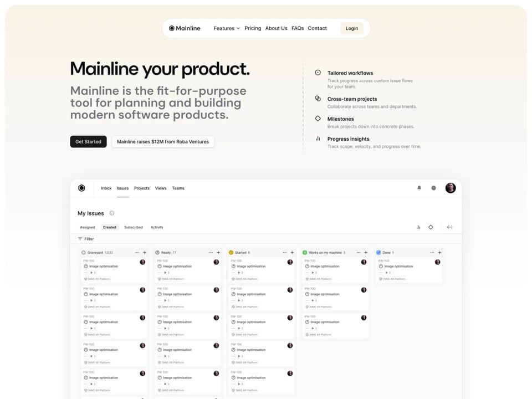
Task: Open Works on my machine column options
Action: [x=359, y=253]
